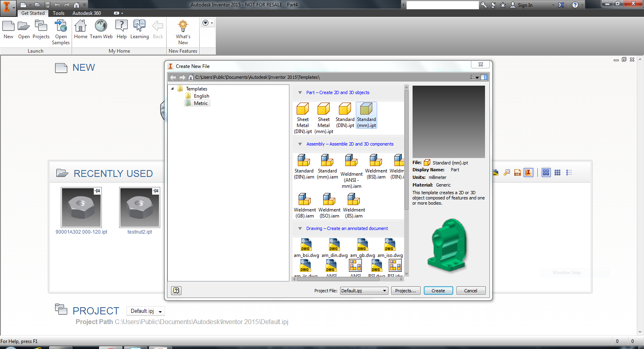Toggle pin on 90001A302 000-120.ipt thumbnail
The height and width of the screenshot is (349, 644).
(x=97, y=191)
